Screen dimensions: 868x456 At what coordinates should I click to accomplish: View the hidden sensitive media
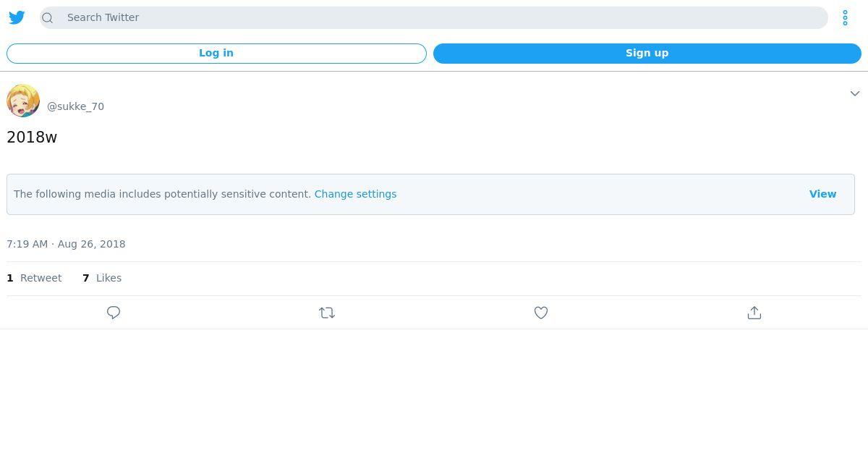click(822, 194)
